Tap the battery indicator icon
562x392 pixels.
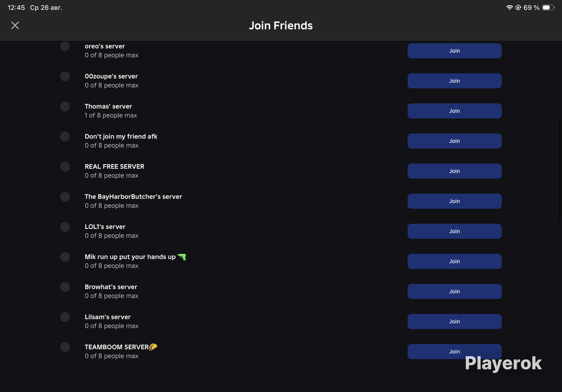pos(548,7)
